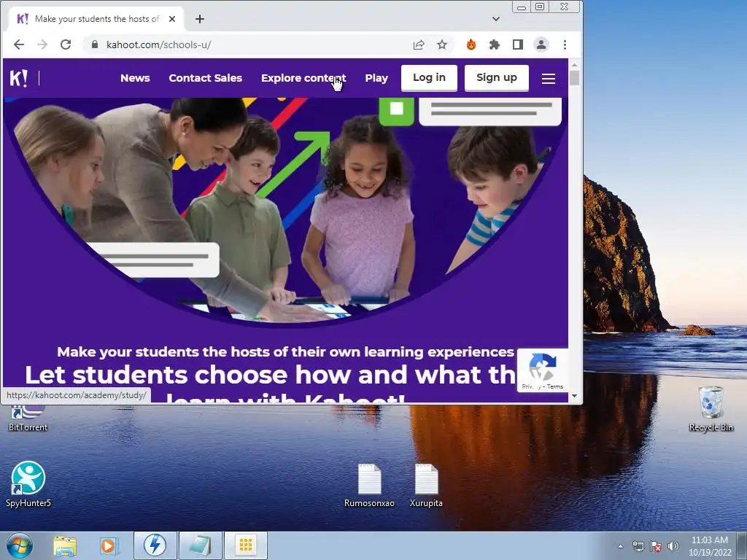Click the hero image of students
The width and height of the screenshot is (747, 560).
click(286, 212)
